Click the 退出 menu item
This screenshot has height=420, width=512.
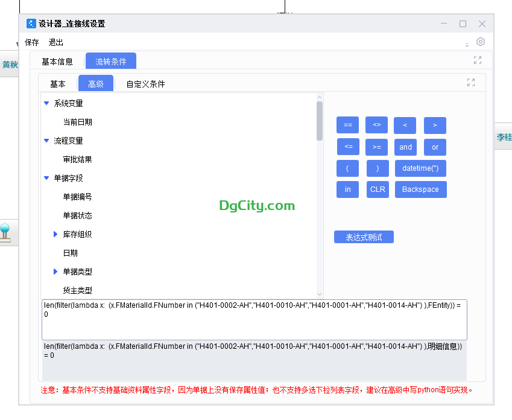pos(55,42)
